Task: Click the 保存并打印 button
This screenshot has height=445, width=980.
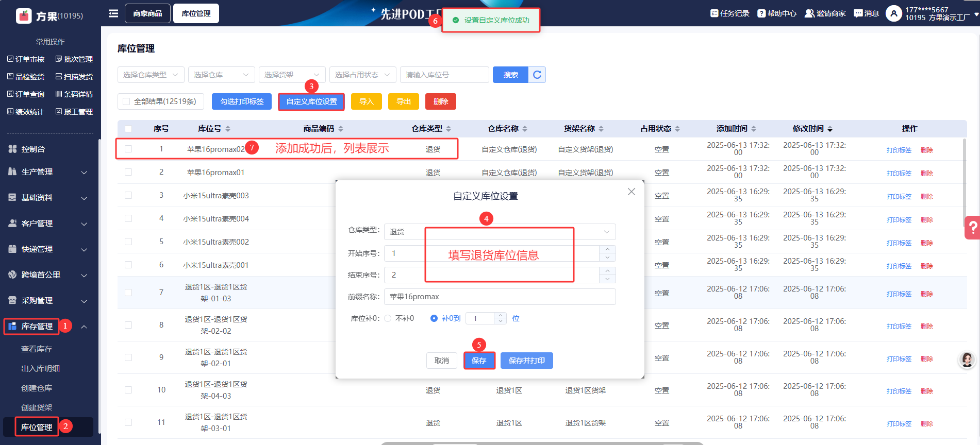Action: point(526,361)
